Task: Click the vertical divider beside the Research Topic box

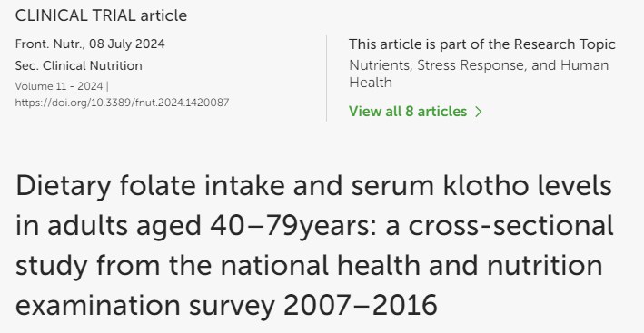Action: tap(326, 78)
